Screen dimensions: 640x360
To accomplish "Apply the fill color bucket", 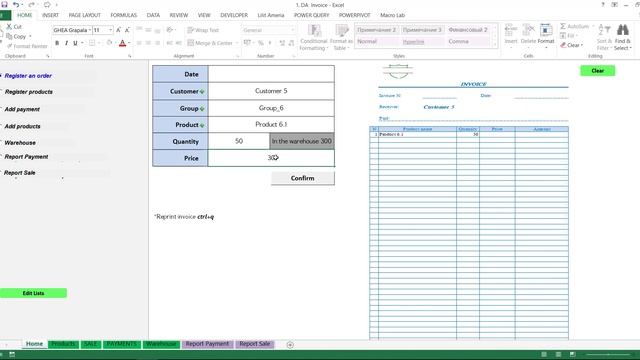I will point(109,43).
